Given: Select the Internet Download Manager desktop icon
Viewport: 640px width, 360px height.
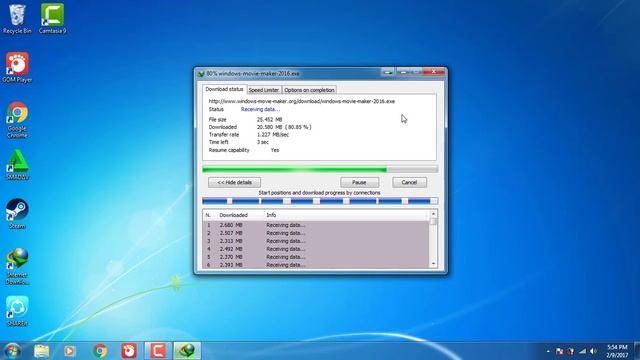Looking at the screenshot, I should 17,266.
